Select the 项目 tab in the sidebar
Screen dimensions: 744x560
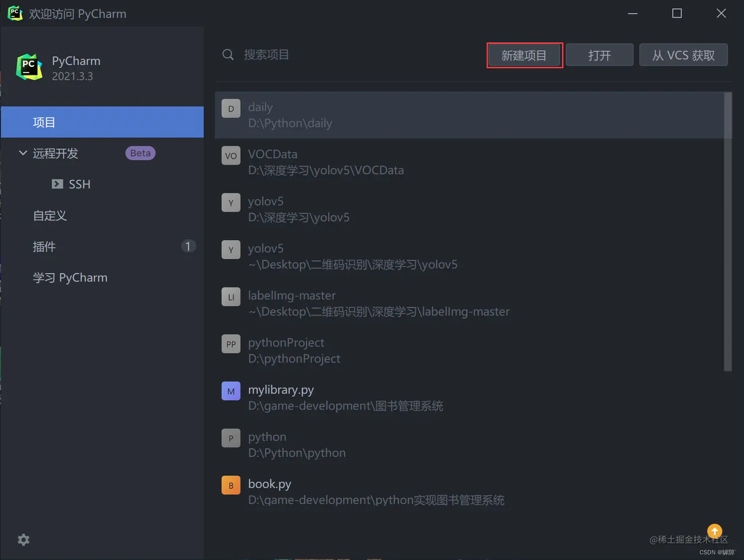44,122
